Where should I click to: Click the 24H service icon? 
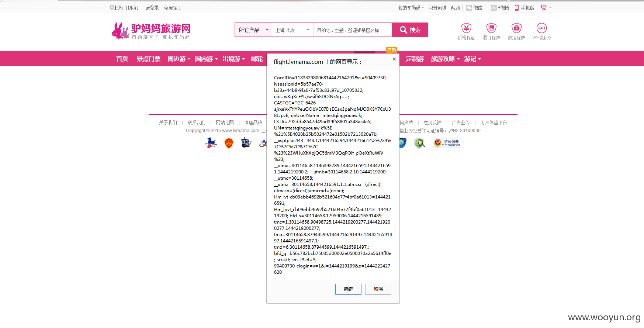pos(541,28)
